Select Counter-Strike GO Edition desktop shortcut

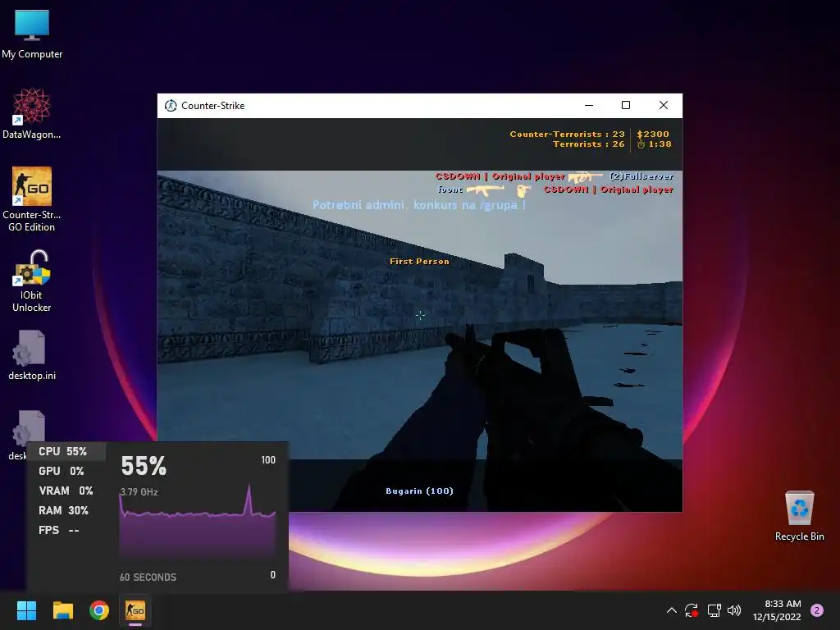pyautogui.click(x=32, y=199)
